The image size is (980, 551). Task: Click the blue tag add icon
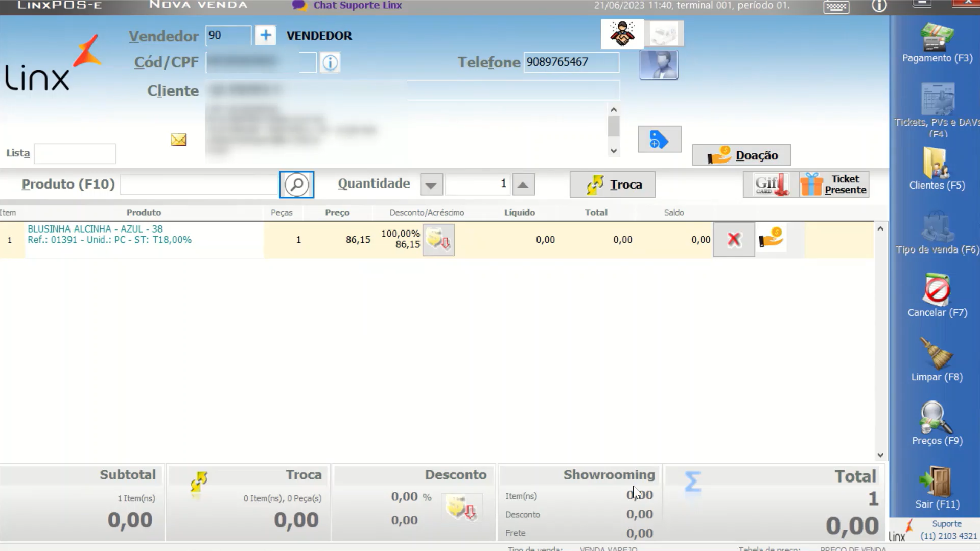point(659,139)
